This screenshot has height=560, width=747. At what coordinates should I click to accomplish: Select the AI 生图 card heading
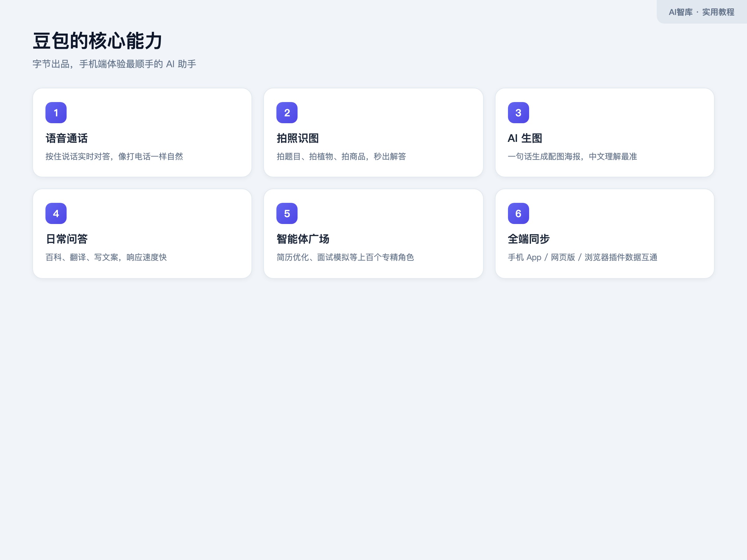[525, 138]
